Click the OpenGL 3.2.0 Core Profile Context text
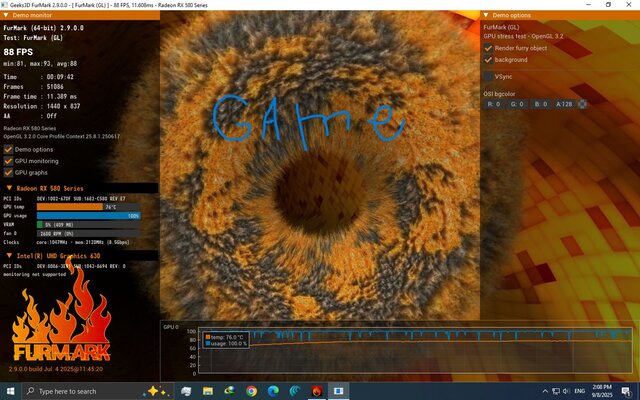Screen dimensions: 640x400 62,136
